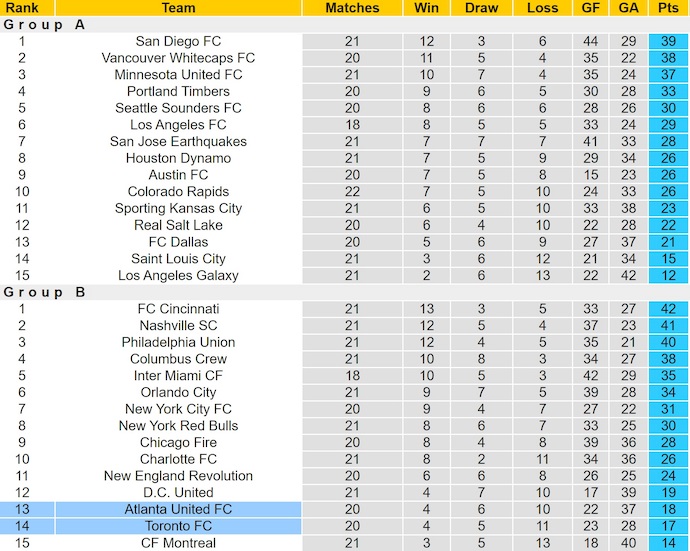Select the Toronto FC highlighted team
Screen dimensions: 690x551
pyautogui.click(x=178, y=526)
